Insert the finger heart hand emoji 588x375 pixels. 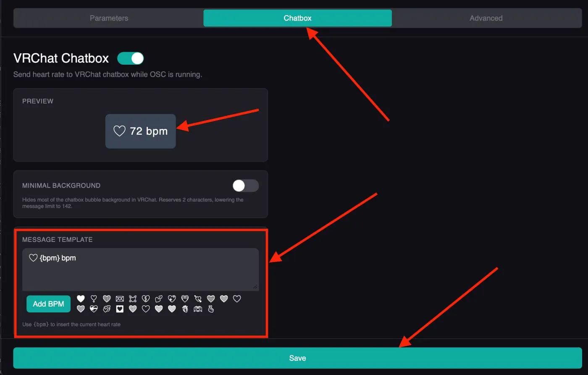coord(211,309)
